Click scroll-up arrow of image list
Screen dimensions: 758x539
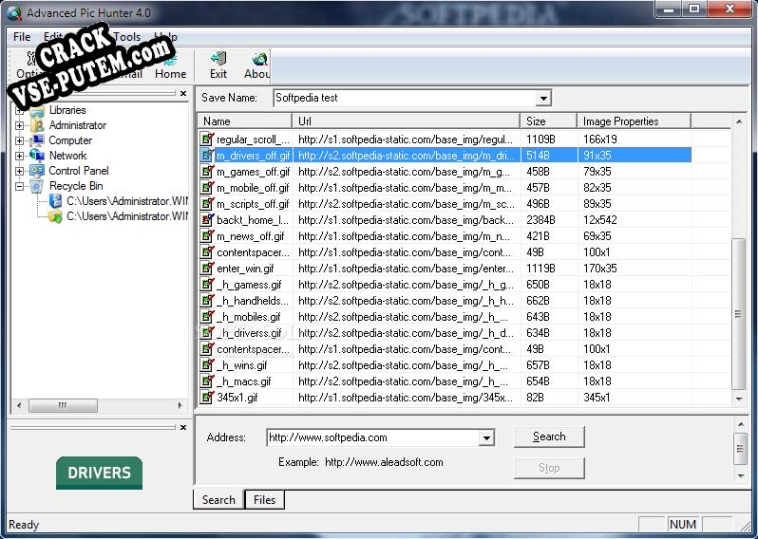tap(739, 121)
